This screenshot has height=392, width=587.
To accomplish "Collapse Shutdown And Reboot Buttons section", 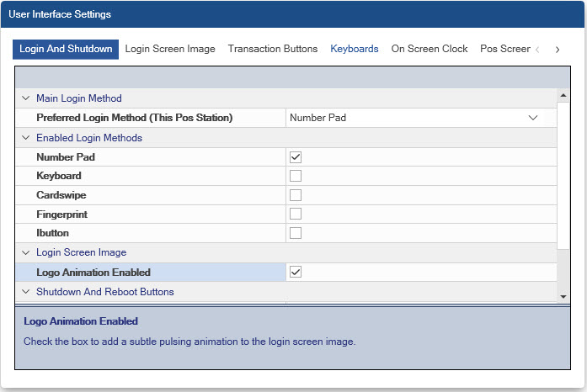I will click(25, 292).
